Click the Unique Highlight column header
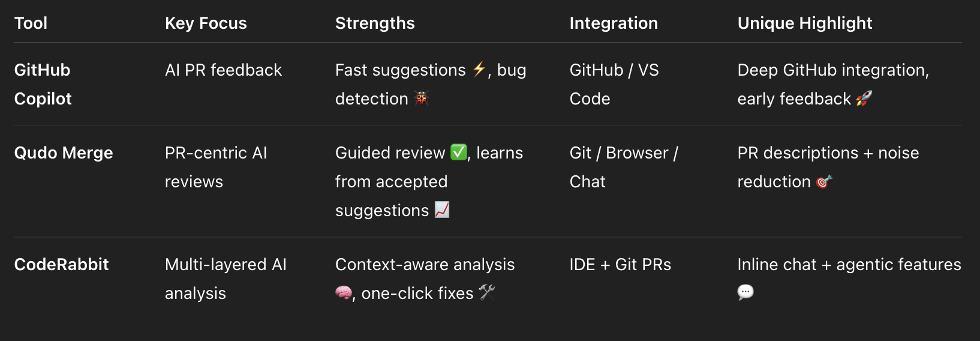The width and height of the screenshot is (980, 341). coord(804,23)
